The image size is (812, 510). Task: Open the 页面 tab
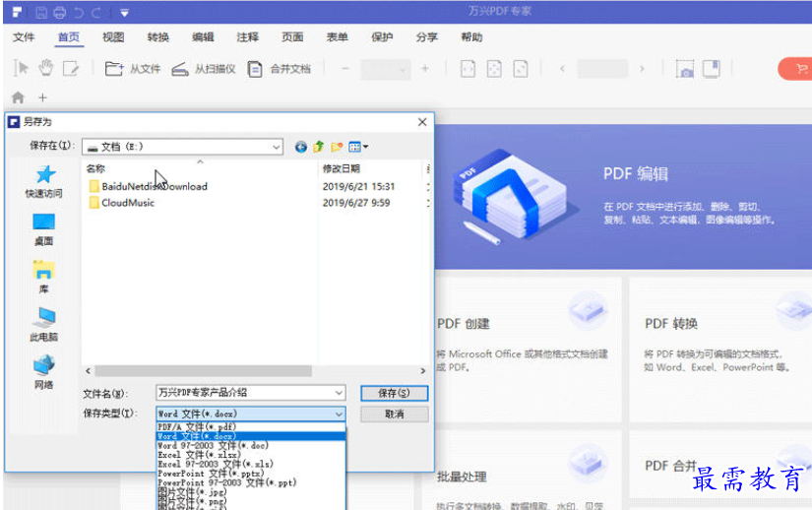[x=292, y=37]
